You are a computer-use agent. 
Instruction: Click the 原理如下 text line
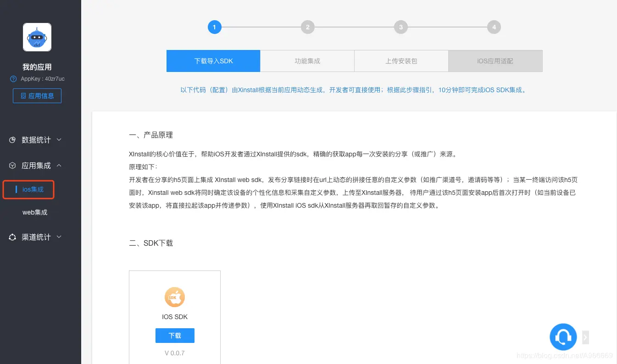143,167
